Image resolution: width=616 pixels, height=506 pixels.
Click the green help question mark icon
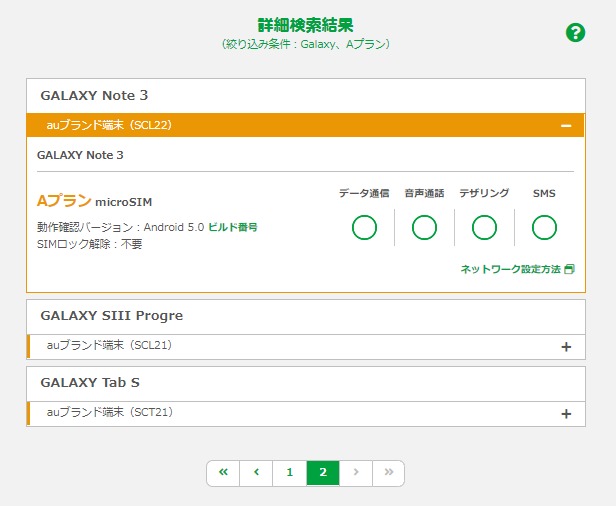(575, 32)
